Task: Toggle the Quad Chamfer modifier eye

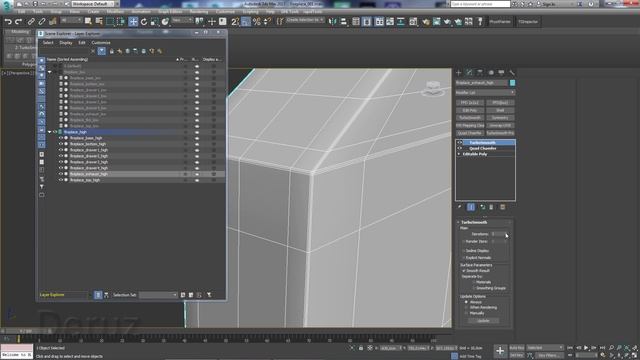Action: point(460,148)
